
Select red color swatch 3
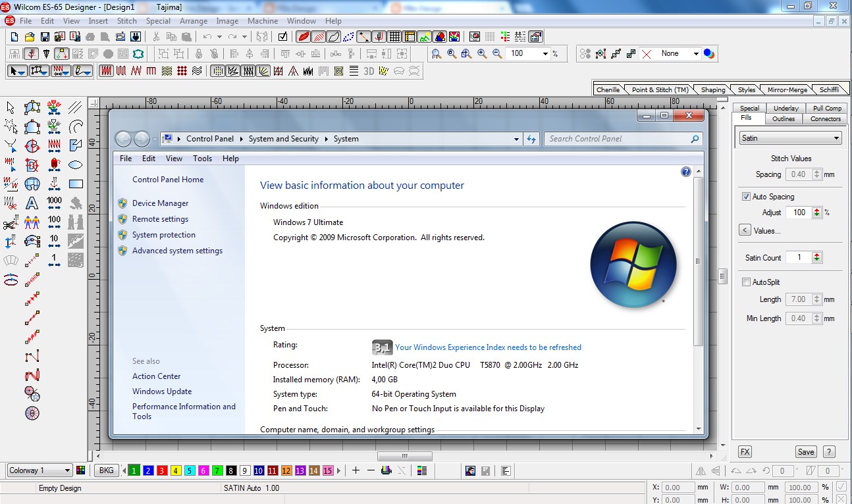pyautogui.click(x=162, y=470)
